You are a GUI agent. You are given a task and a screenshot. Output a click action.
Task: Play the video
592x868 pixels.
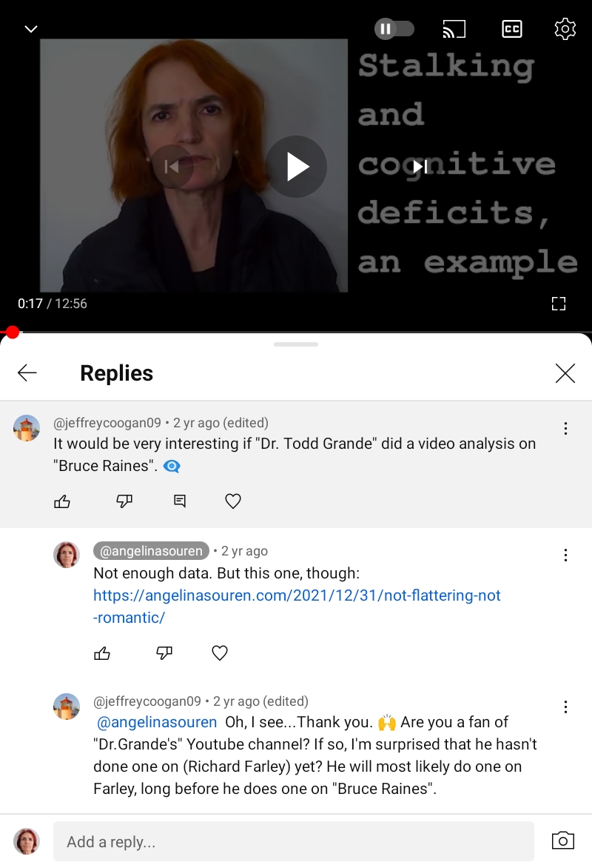[x=296, y=167]
